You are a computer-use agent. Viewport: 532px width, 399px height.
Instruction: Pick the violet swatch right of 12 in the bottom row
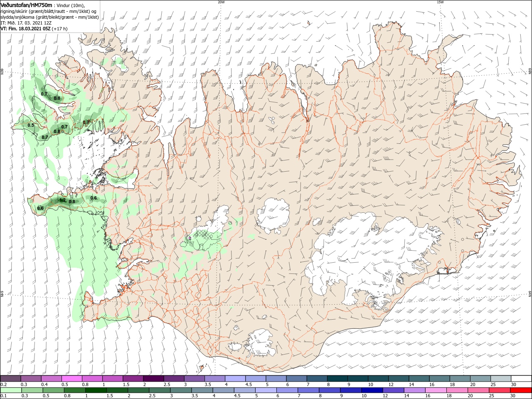[394, 390]
